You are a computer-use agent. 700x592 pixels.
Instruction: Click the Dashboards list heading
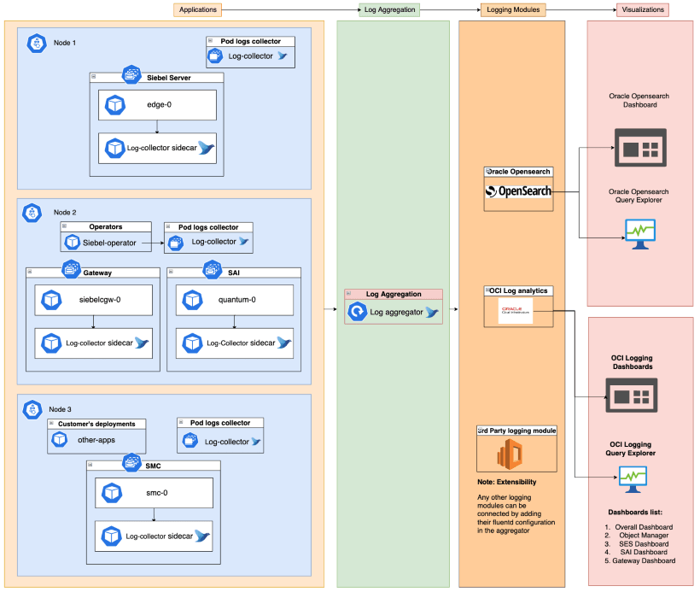click(x=635, y=512)
